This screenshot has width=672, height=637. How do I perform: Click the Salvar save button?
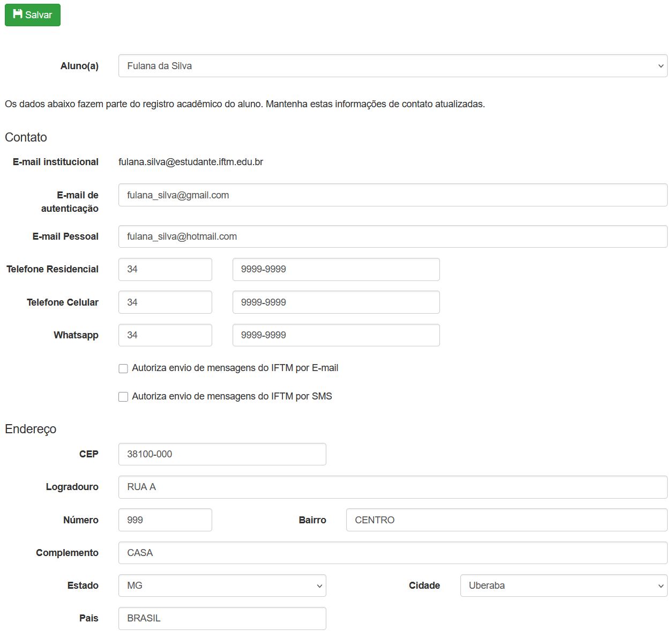coord(33,15)
